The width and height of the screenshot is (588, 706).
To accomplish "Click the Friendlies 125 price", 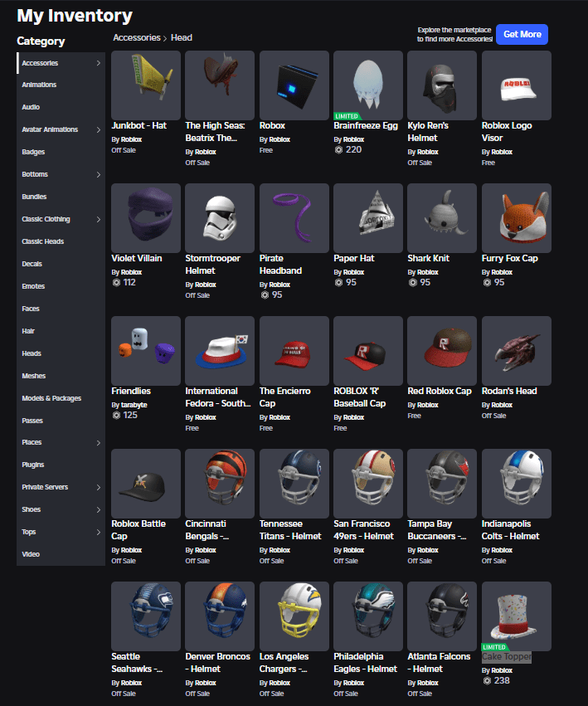I will pos(124,415).
